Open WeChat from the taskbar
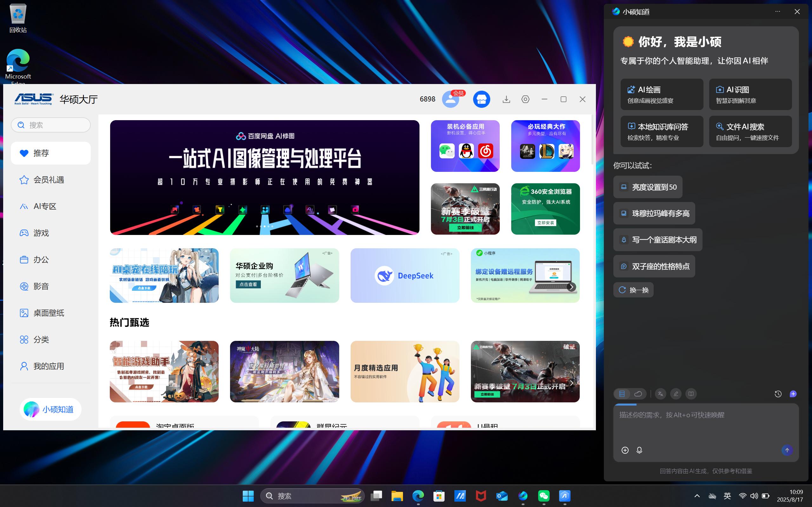 click(544, 496)
